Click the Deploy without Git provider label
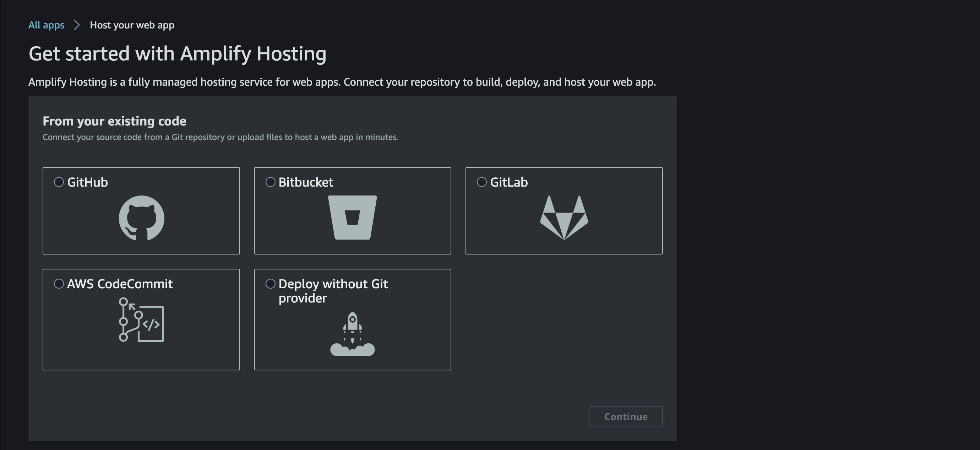 click(x=333, y=291)
